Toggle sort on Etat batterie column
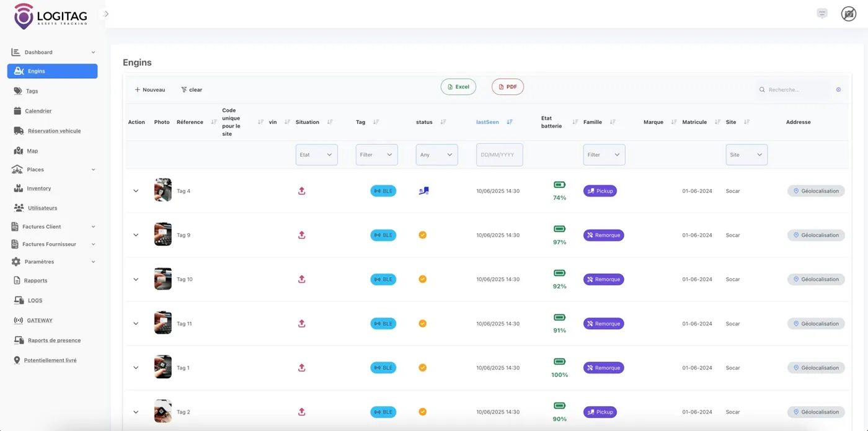868x431 pixels. [575, 122]
